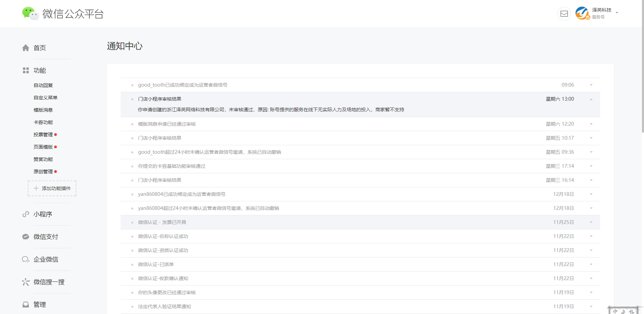Screen dimensions: 644x314
Task: Open the 微信搜一搜 section label
Action: coord(49,282)
